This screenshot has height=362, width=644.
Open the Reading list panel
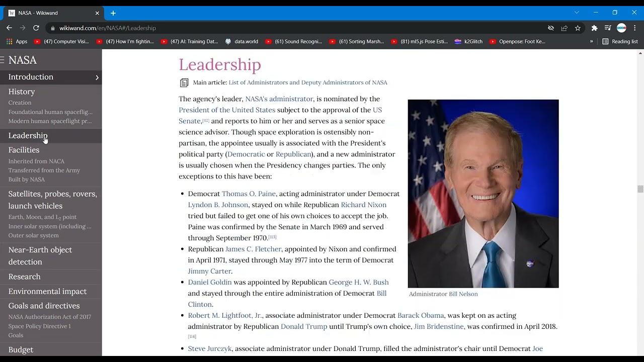(620, 42)
